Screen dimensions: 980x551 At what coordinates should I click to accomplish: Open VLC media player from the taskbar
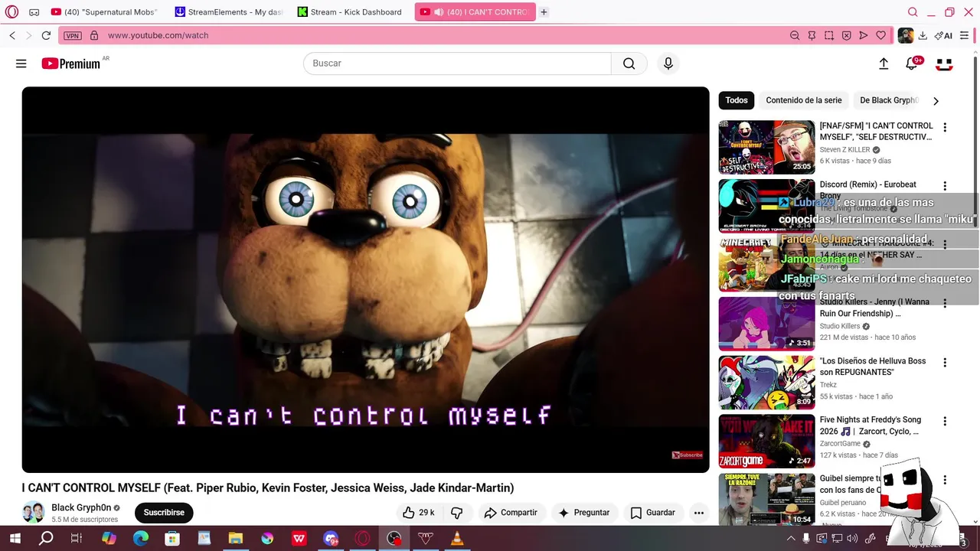tap(457, 539)
